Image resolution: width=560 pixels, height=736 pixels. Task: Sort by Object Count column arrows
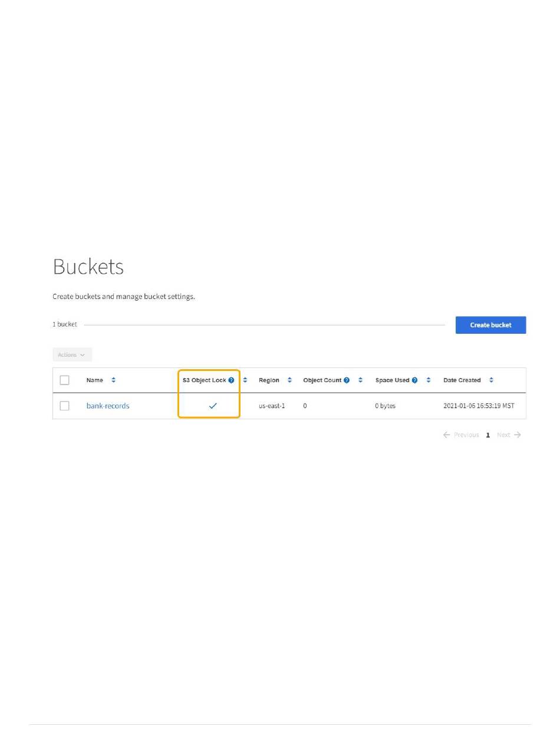360,380
